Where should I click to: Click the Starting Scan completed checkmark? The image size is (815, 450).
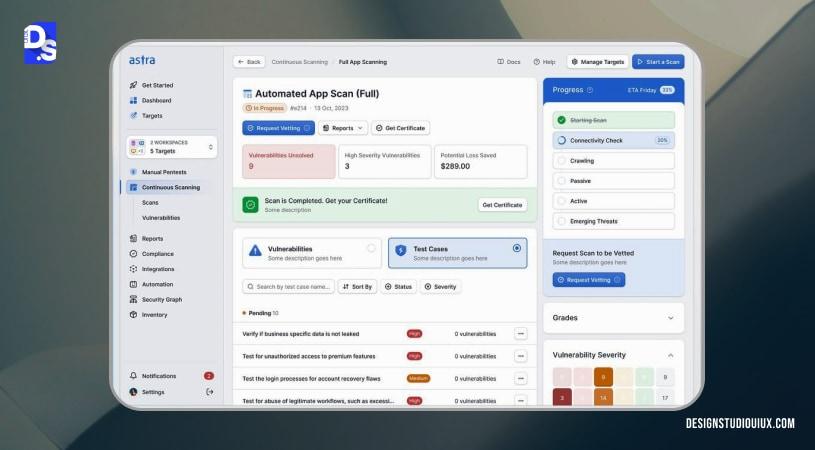[x=561, y=120]
